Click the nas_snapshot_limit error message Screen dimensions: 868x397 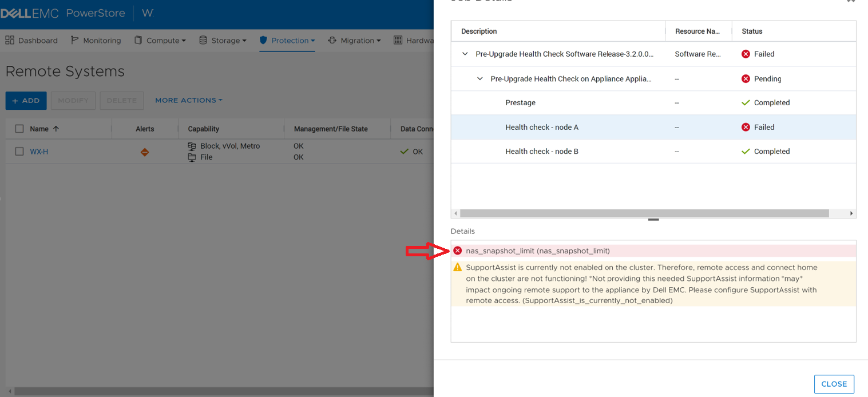pos(538,251)
